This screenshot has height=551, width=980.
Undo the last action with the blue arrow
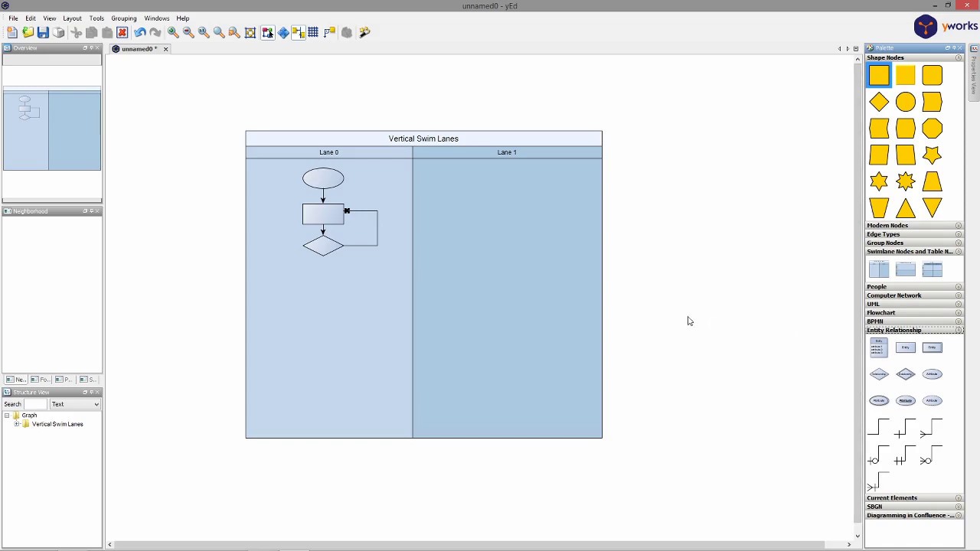139,32
